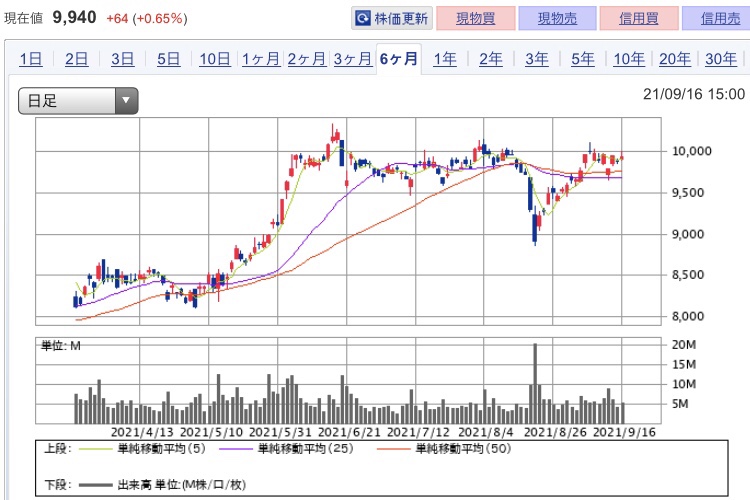This screenshot has width=750, height=500.
Task: Click the 2021/8/4 date label
Action: tap(485, 433)
